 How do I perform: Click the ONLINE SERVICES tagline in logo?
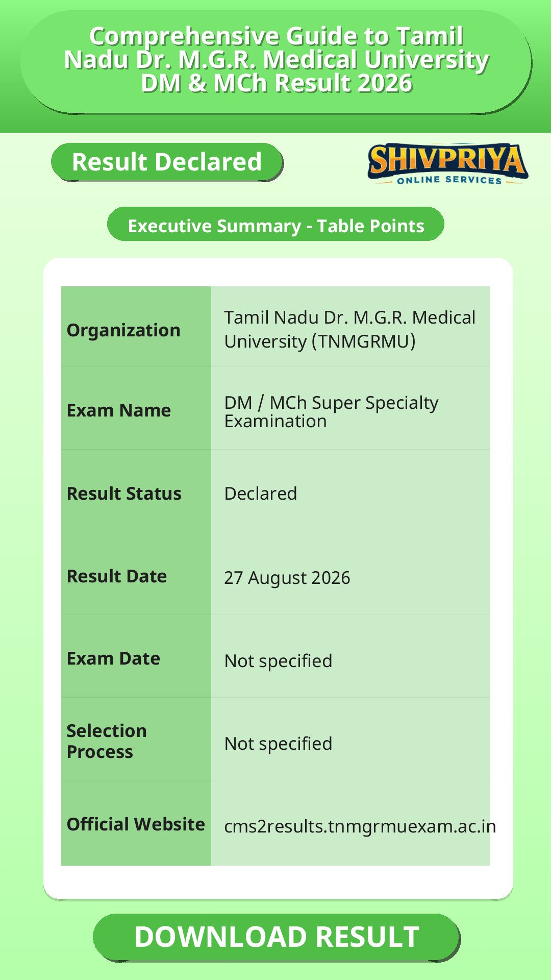449,180
